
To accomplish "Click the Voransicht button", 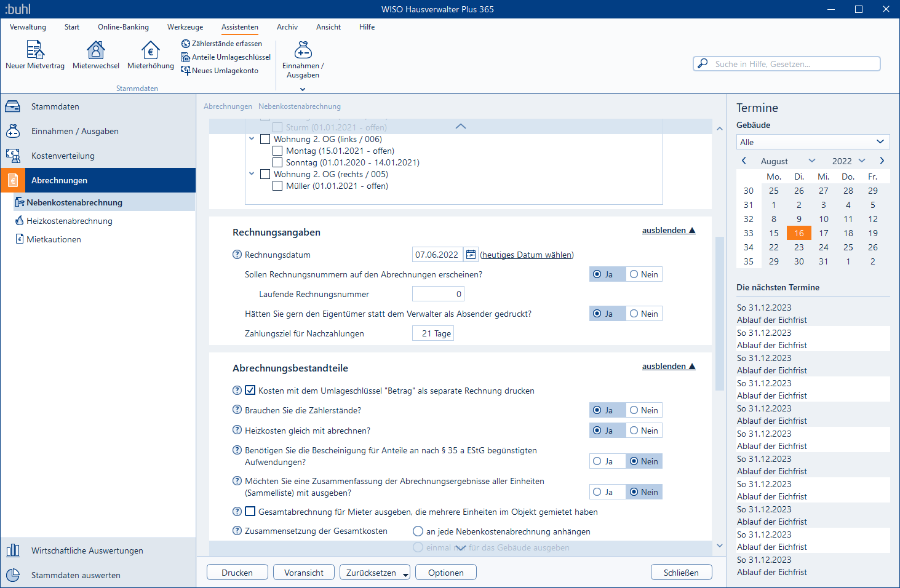I will point(304,573).
